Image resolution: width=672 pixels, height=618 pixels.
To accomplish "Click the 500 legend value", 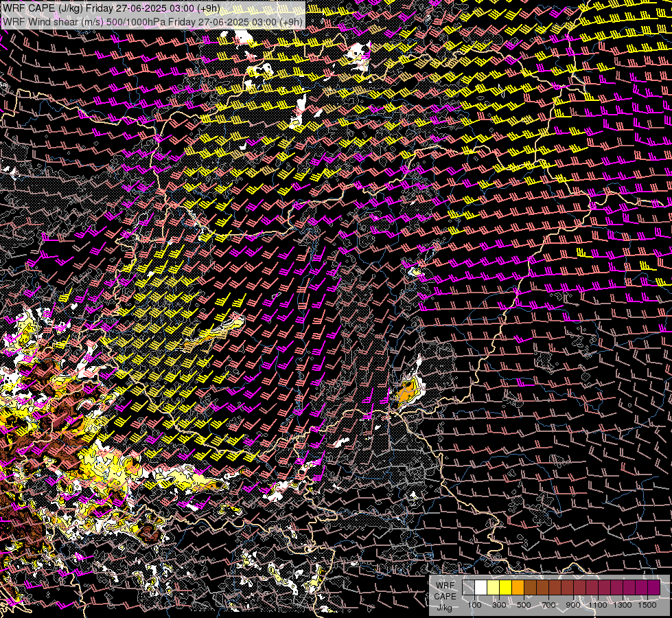I will 524,605.
